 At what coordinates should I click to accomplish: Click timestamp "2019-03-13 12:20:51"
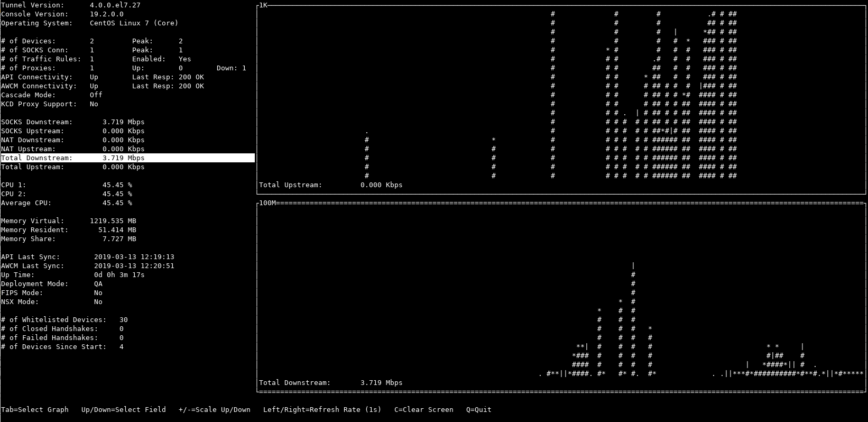[134, 266]
